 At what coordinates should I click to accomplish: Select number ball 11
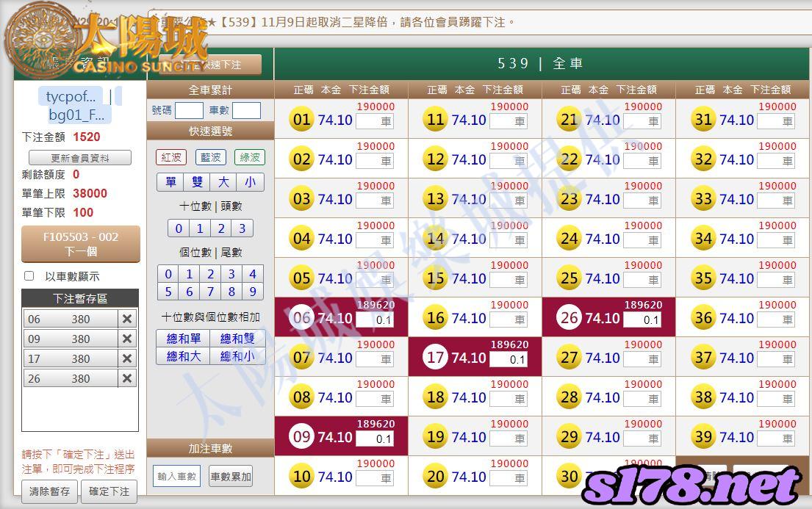pyautogui.click(x=436, y=120)
